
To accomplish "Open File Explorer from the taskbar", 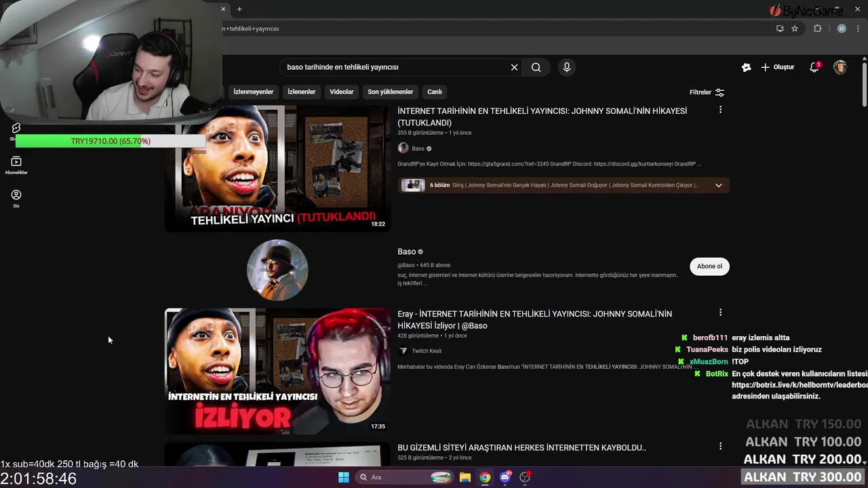I will click(x=465, y=477).
